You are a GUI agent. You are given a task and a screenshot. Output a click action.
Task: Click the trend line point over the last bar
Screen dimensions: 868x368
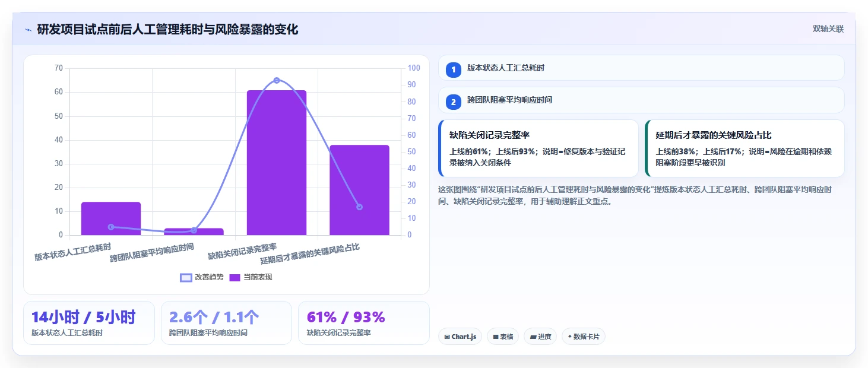[x=359, y=207]
